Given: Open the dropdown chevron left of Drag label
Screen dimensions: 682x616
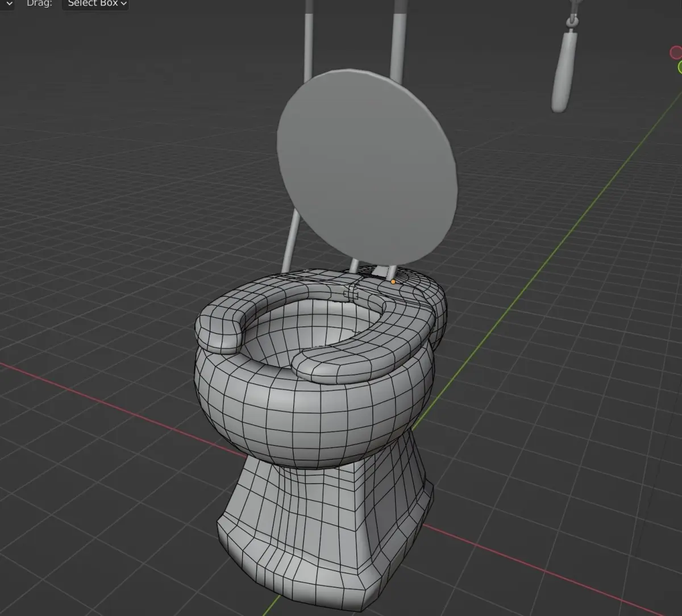Looking at the screenshot, I should coord(9,3).
